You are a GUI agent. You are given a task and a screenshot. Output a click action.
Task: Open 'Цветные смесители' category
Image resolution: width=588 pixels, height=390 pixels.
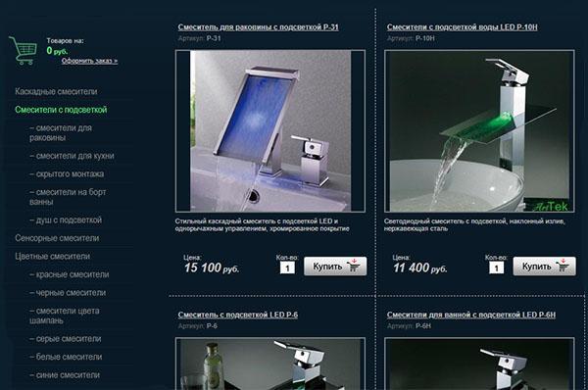(x=53, y=257)
